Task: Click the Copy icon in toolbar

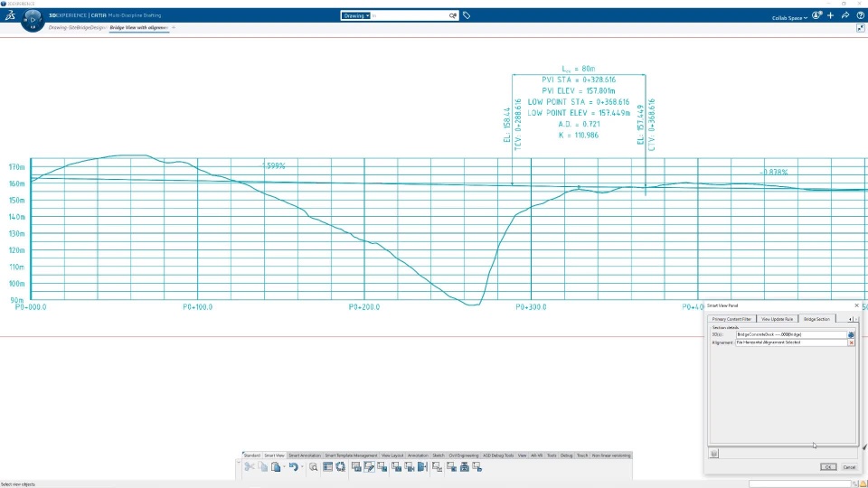Action: [263, 467]
